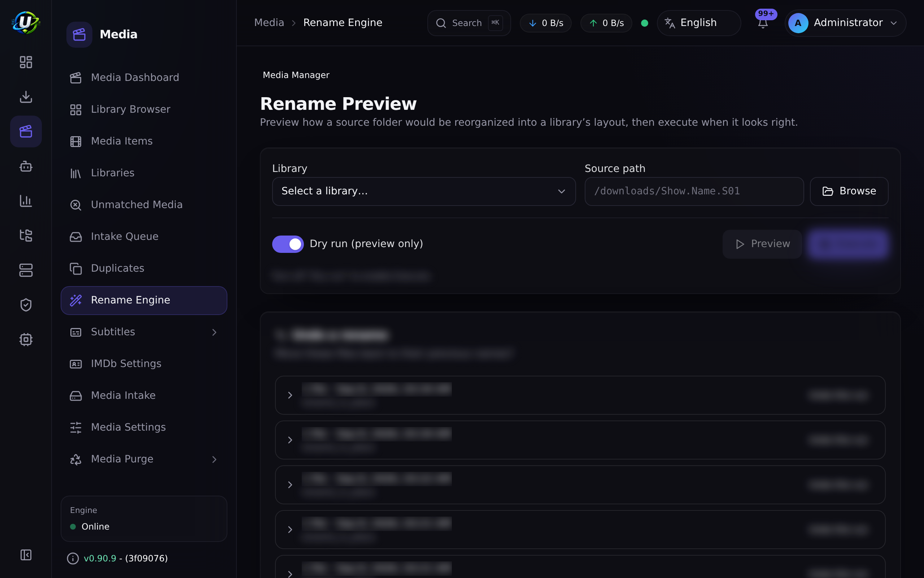Expand the first blurred result row chevron

coord(290,395)
